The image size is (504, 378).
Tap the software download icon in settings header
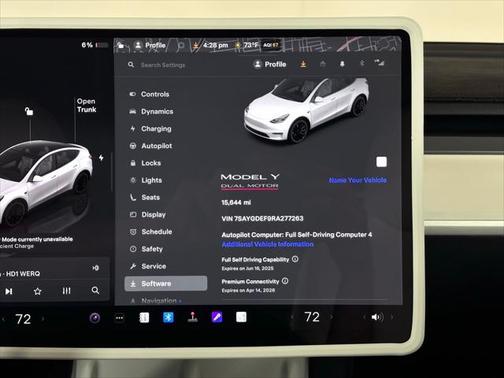click(303, 64)
